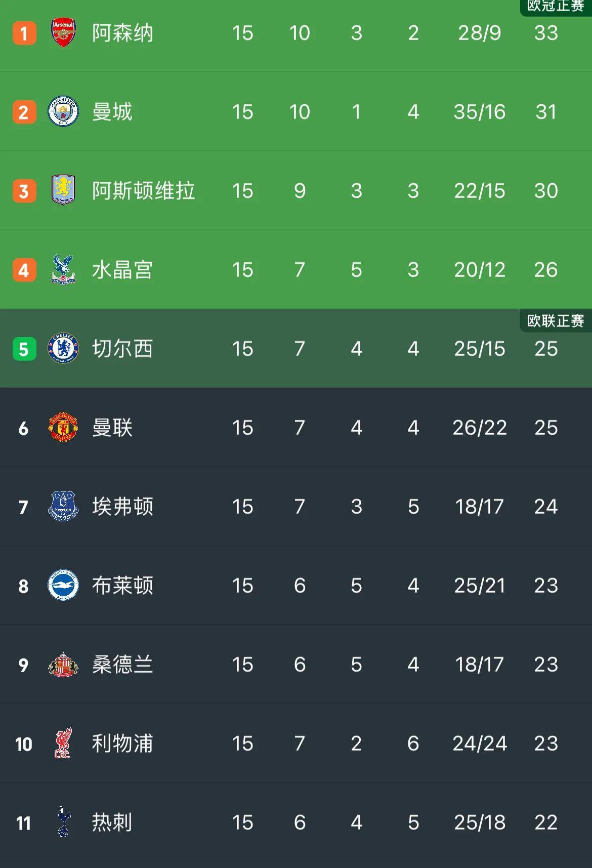The image size is (592, 868).
Task: Open the 欧联正赛 qualification label
Action: 555,320
